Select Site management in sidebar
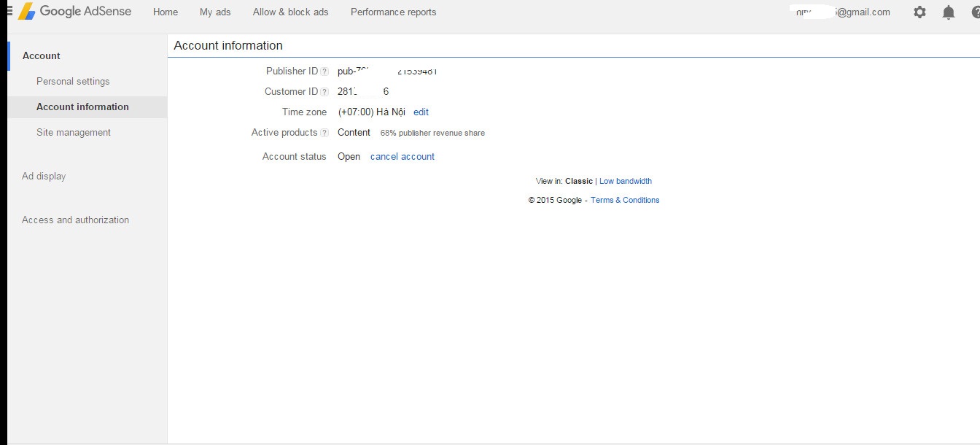 (x=74, y=133)
